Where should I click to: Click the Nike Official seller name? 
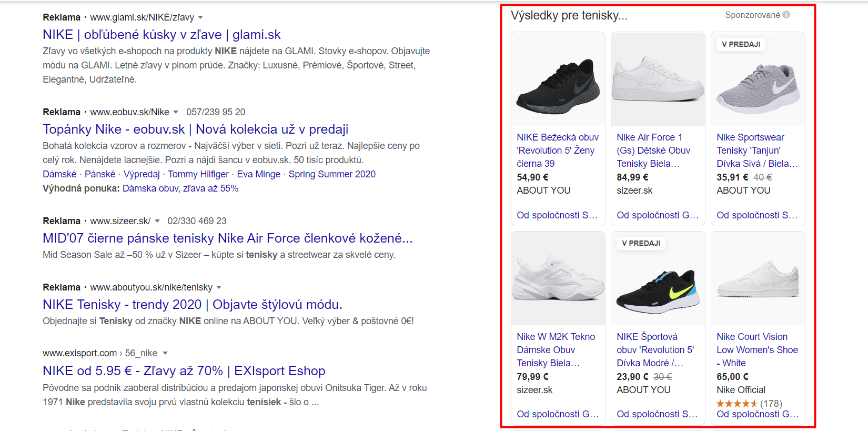click(x=741, y=390)
